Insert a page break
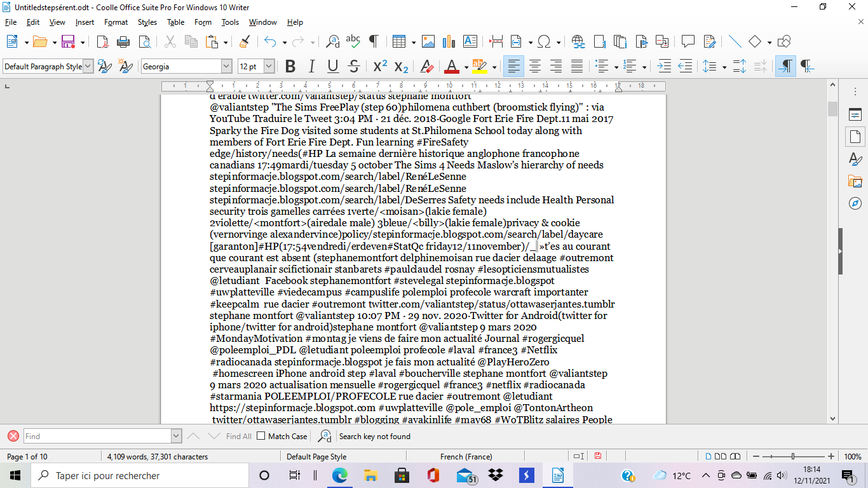The height and width of the screenshot is (488, 868). (496, 42)
